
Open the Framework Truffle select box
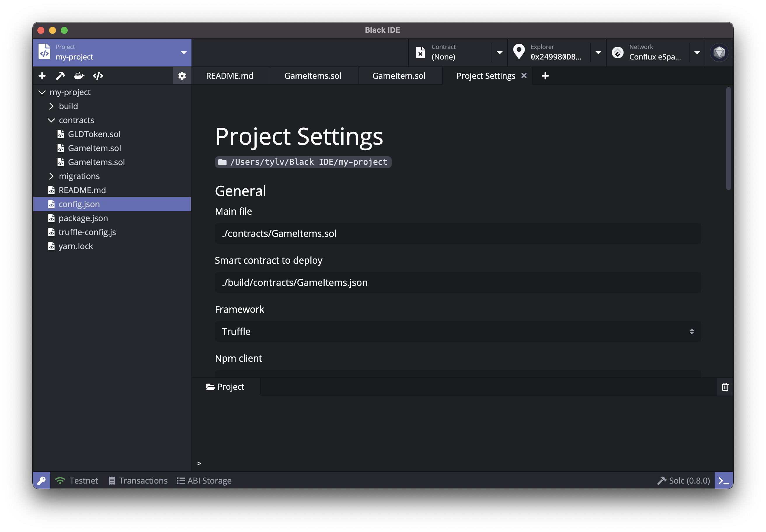coord(457,331)
